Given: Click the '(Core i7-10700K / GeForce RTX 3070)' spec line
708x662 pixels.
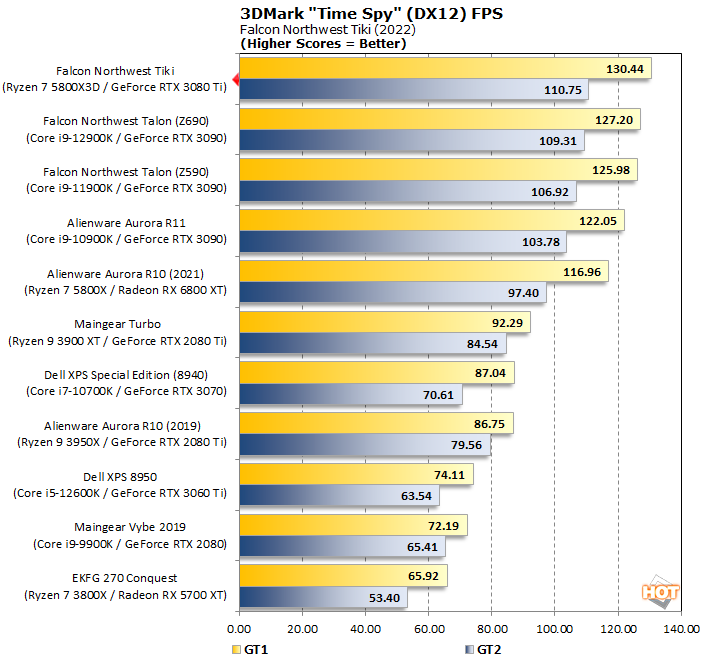Looking at the screenshot, I should pos(126,392).
